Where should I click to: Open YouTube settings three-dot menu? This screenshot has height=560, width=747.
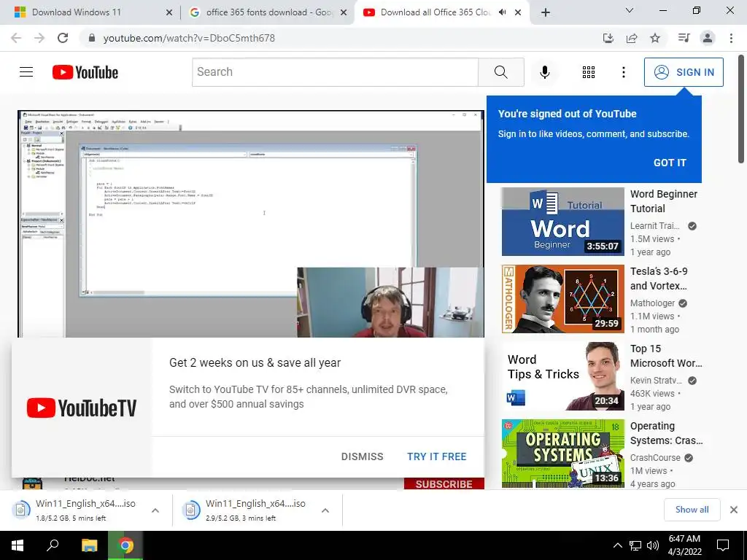click(x=623, y=72)
